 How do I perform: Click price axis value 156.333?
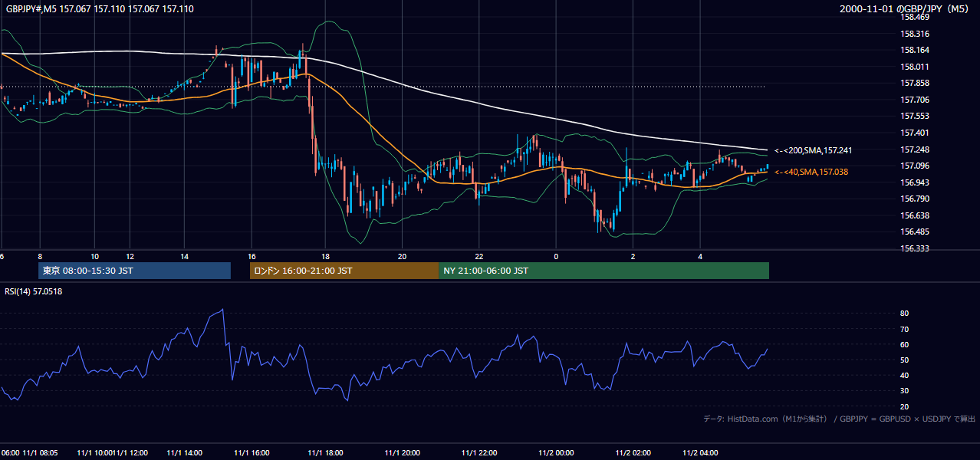[915, 248]
